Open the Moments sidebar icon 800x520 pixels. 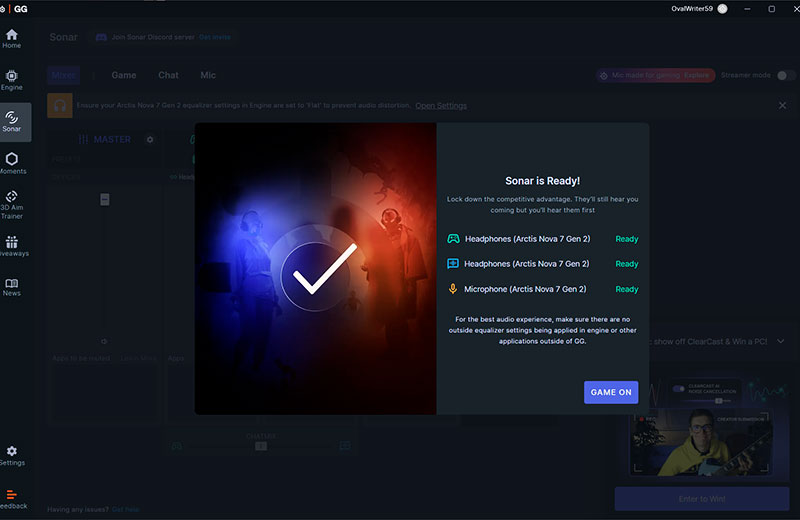pyautogui.click(x=12, y=163)
